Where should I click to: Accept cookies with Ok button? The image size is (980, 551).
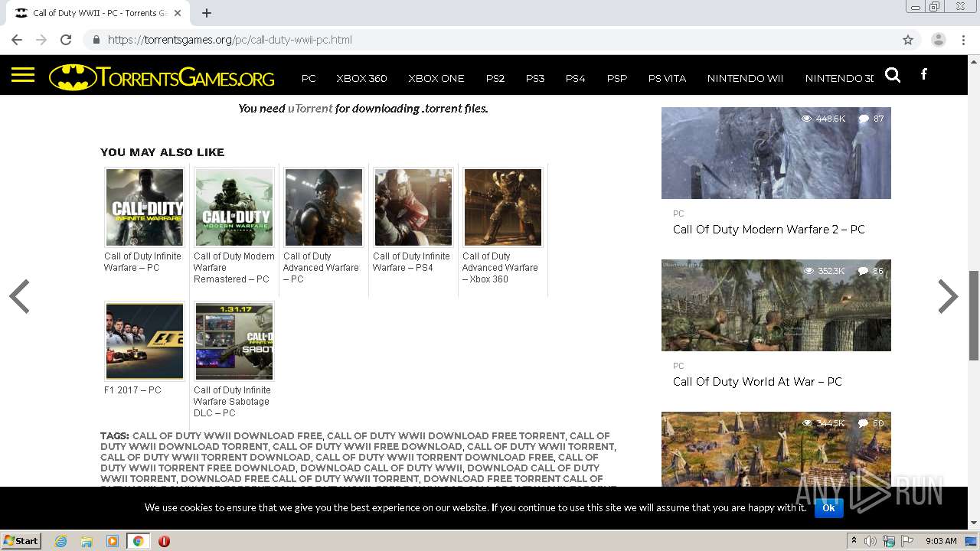[x=828, y=507]
